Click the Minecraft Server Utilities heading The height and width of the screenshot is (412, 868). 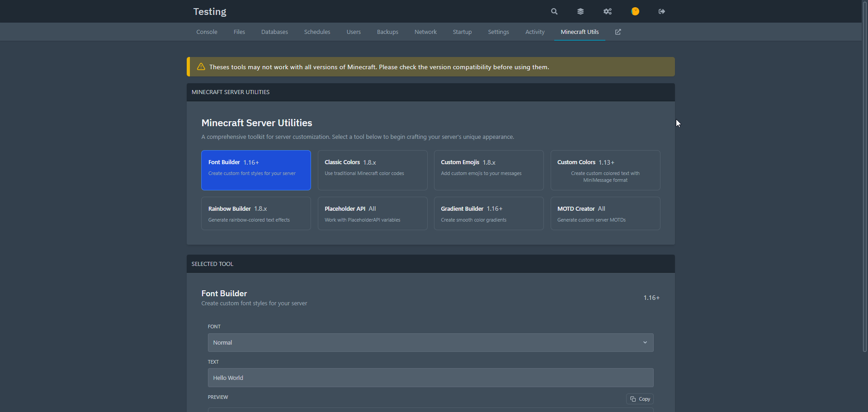pos(257,123)
